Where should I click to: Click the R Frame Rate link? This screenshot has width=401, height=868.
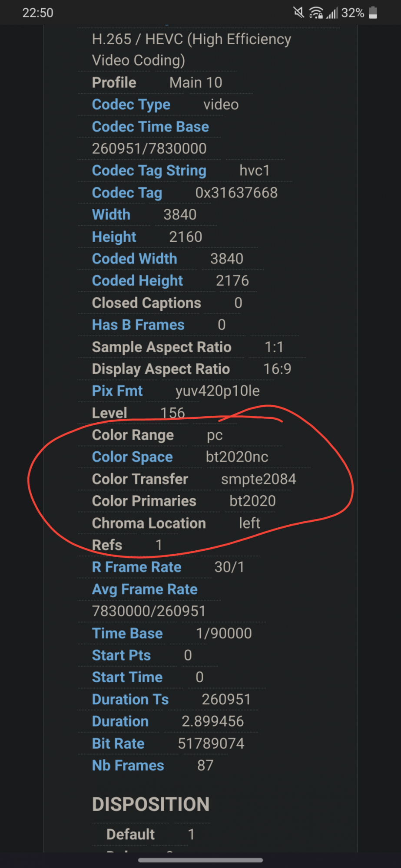[x=137, y=567]
